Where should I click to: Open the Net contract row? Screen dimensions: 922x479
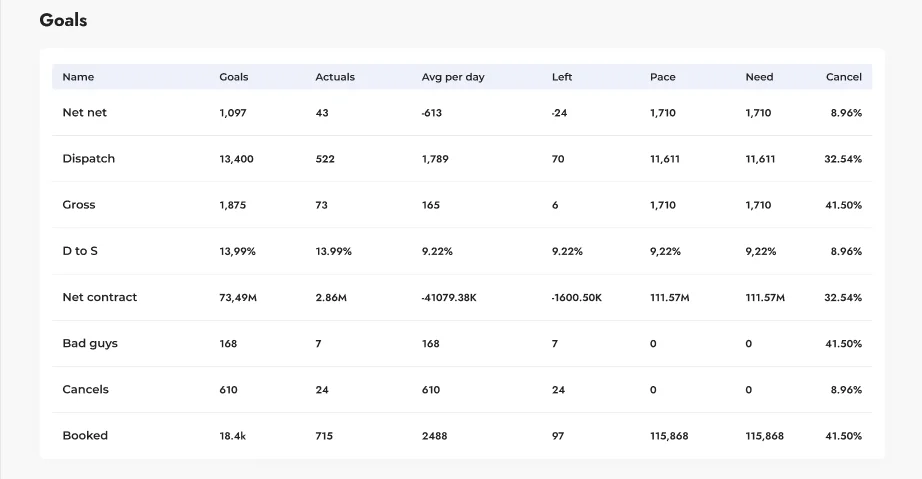point(99,297)
